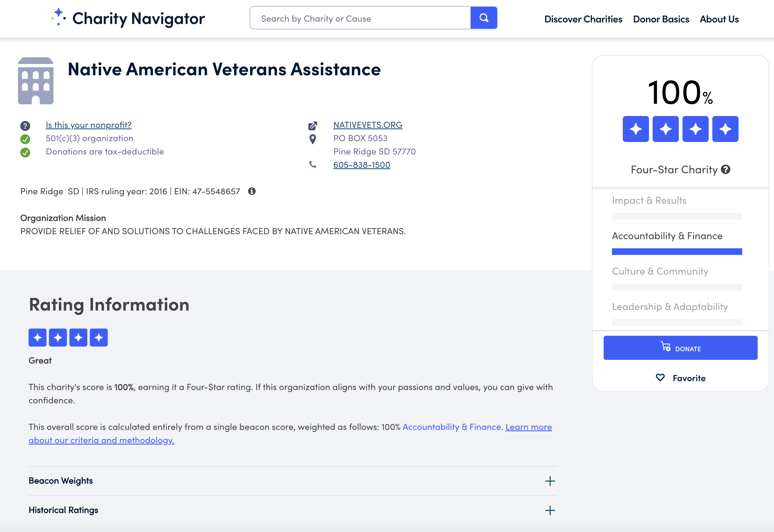Click the fourth star under Rating Information
The image size is (774, 532).
pyautogui.click(x=99, y=337)
